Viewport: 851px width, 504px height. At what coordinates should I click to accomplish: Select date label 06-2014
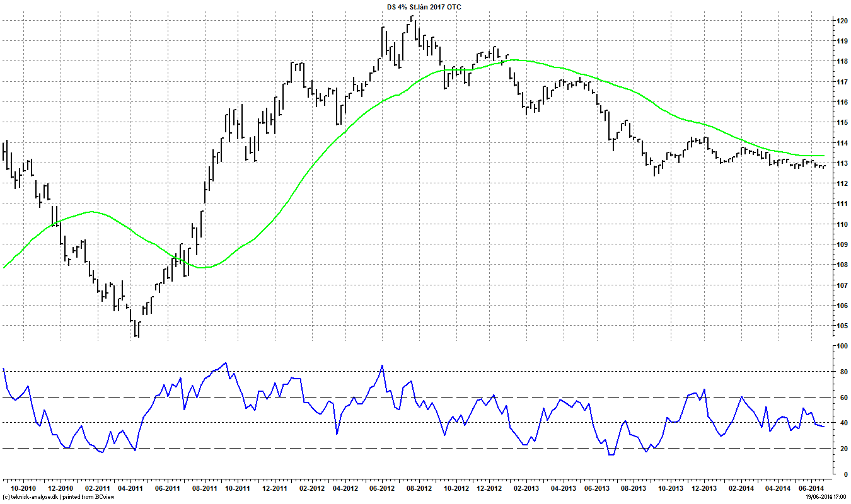pyautogui.click(x=812, y=488)
